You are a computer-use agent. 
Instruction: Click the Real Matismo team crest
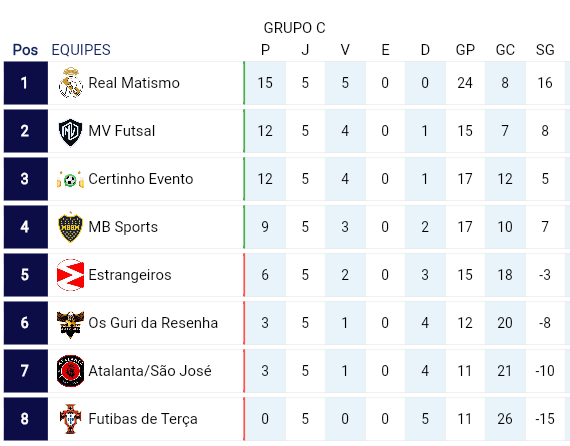pyautogui.click(x=71, y=83)
